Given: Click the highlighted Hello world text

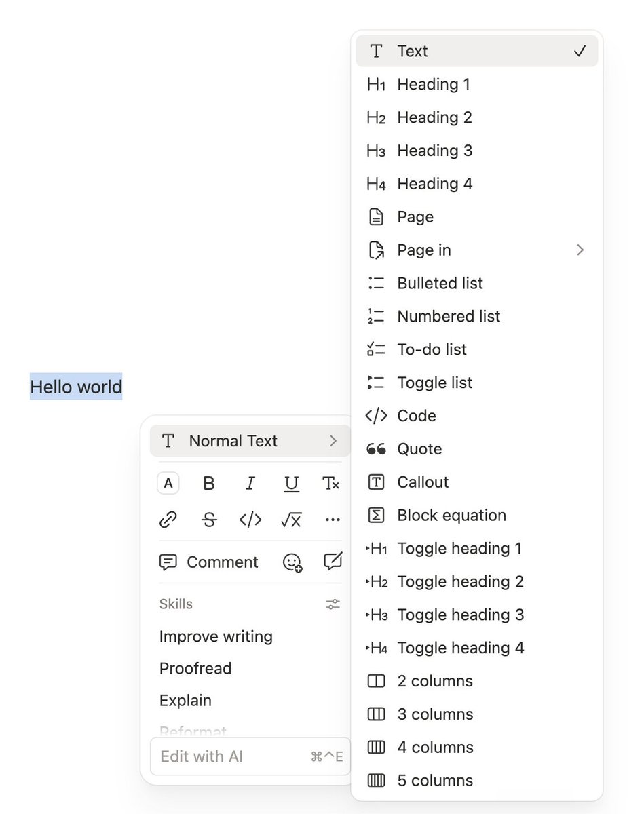Looking at the screenshot, I should pos(76,387).
